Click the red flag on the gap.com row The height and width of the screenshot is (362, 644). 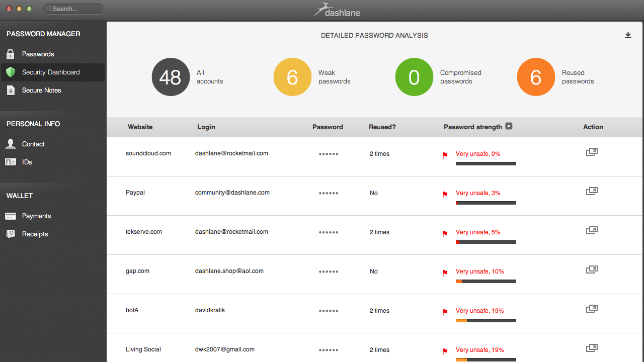point(445,273)
